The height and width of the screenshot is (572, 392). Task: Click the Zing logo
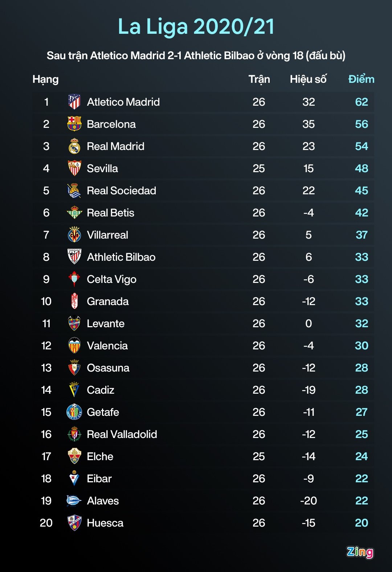[360, 552]
